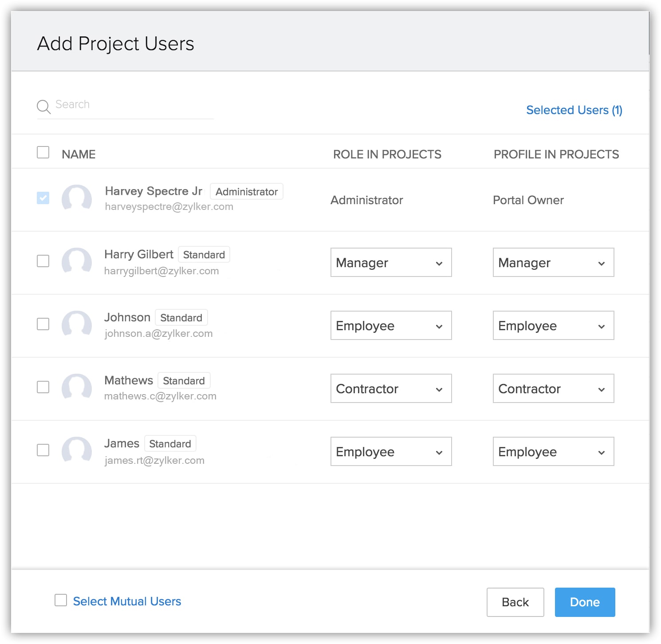
Task: Uncheck Harvey Spectre Jr's checkbox
Action: pos(43,198)
